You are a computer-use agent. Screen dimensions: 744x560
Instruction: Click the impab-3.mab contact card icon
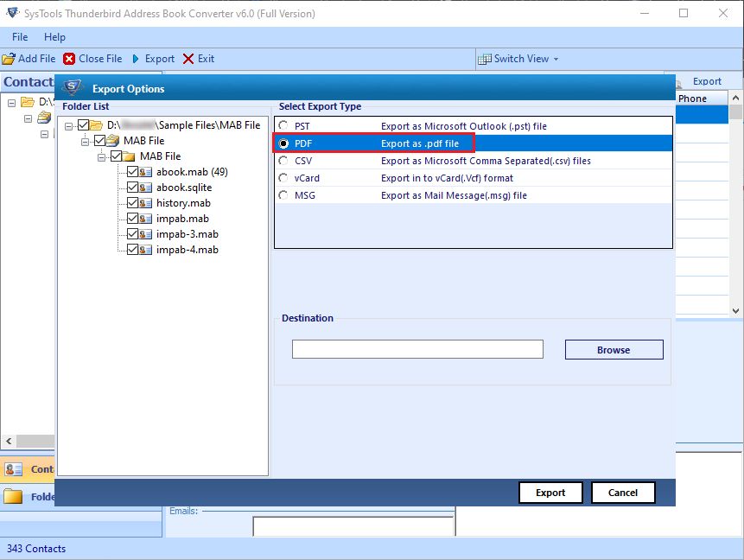tap(146, 234)
